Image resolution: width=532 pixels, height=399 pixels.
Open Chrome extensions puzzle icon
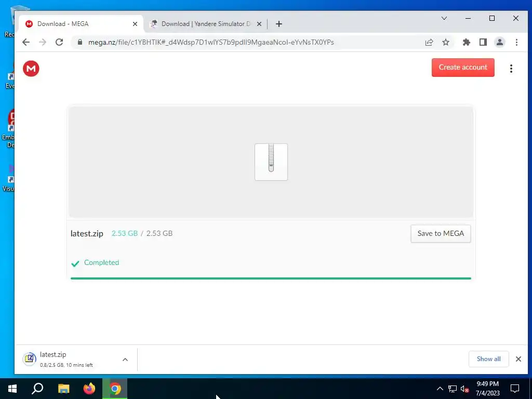tap(466, 42)
